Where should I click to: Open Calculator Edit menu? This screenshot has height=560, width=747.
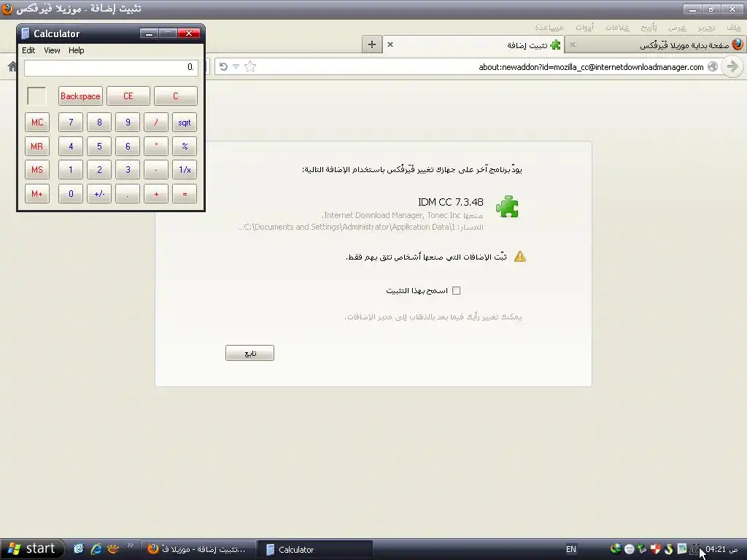(28, 50)
